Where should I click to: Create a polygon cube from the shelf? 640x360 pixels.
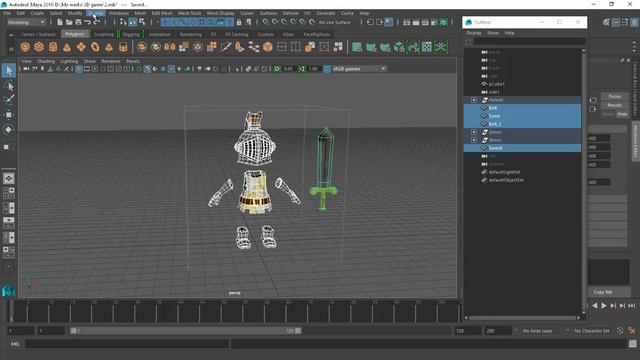[x=39, y=47]
